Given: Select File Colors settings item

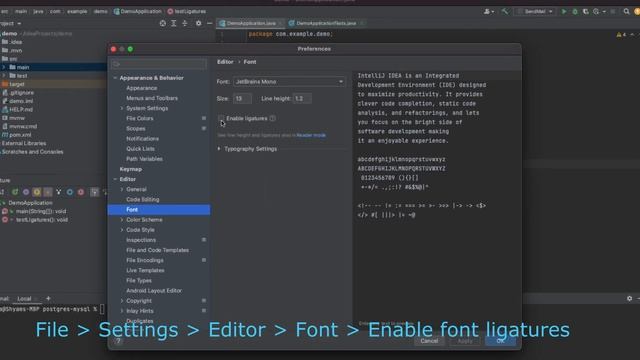Looking at the screenshot, I should [x=140, y=118].
